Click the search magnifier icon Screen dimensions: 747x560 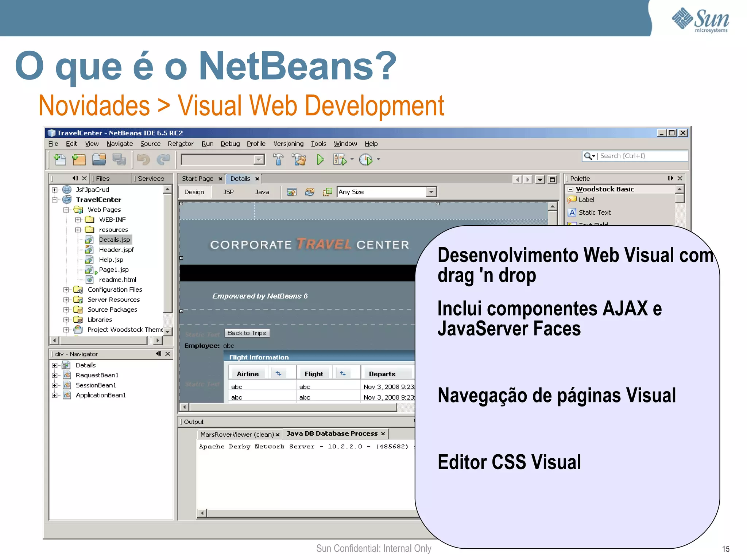point(588,156)
